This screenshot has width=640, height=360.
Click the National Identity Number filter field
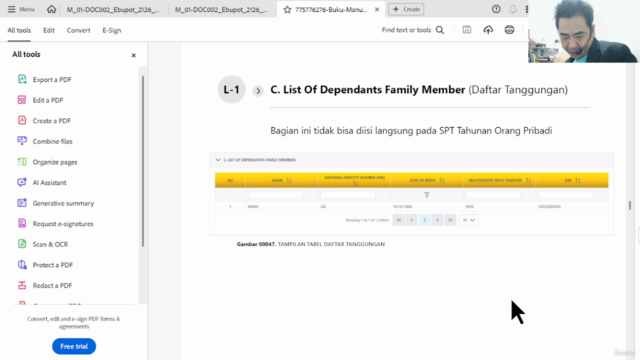click(348, 195)
